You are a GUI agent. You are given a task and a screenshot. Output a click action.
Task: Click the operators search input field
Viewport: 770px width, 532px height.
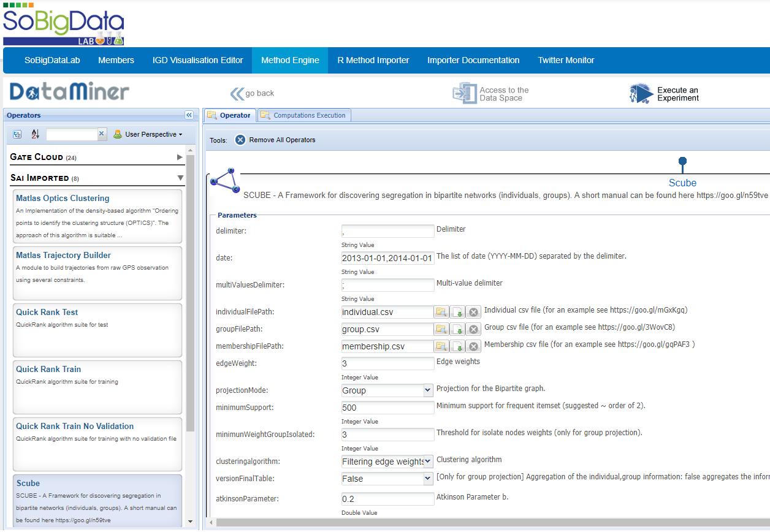[x=72, y=134]
